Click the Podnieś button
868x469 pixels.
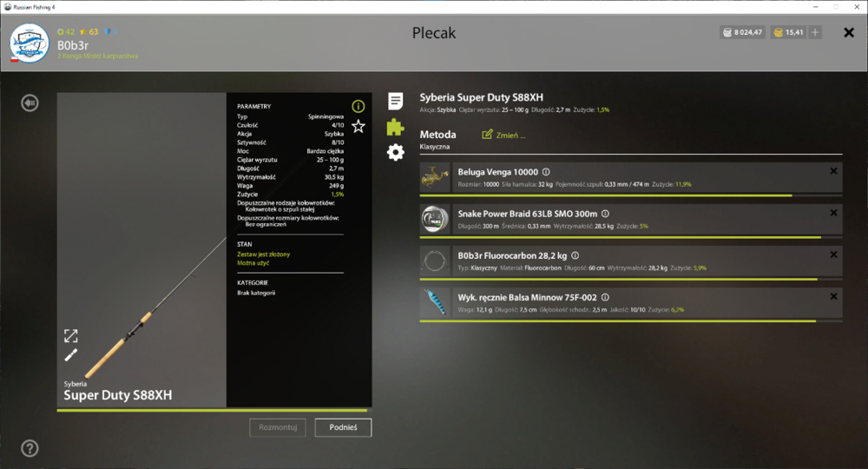(343, 427)
